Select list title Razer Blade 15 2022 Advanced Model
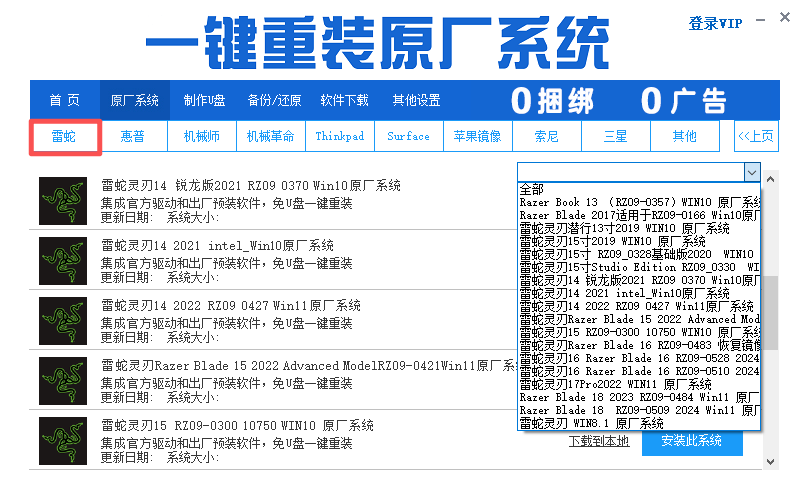Image resolution: width=808 pixels, height=498 pixels. 309,366
